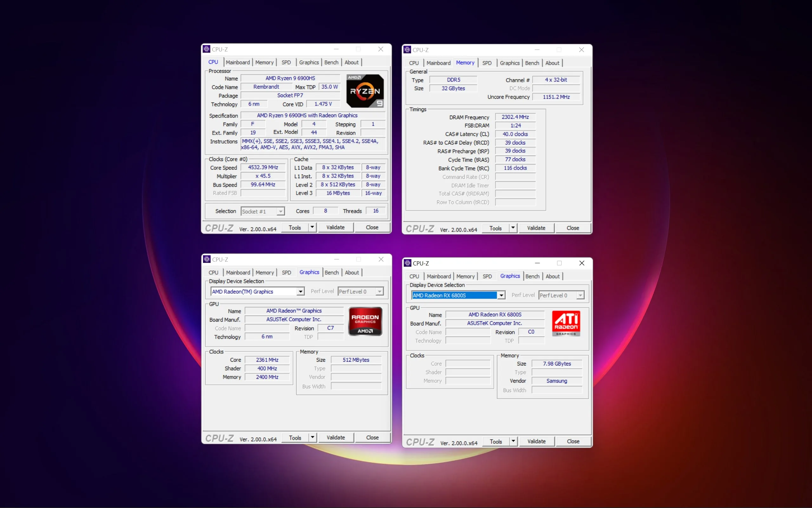
Task: Click the DRAM Frequency 2302.4 MHz value
Action: click(515, 117)
